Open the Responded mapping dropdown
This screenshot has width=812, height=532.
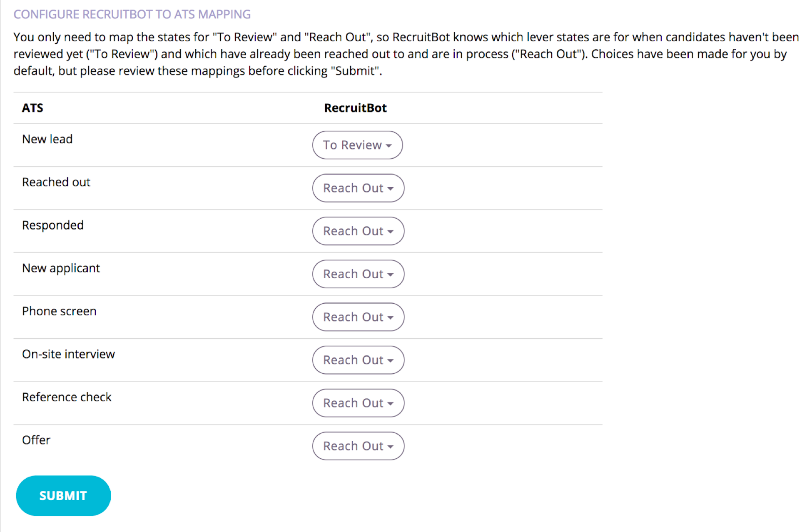point(358,231)
